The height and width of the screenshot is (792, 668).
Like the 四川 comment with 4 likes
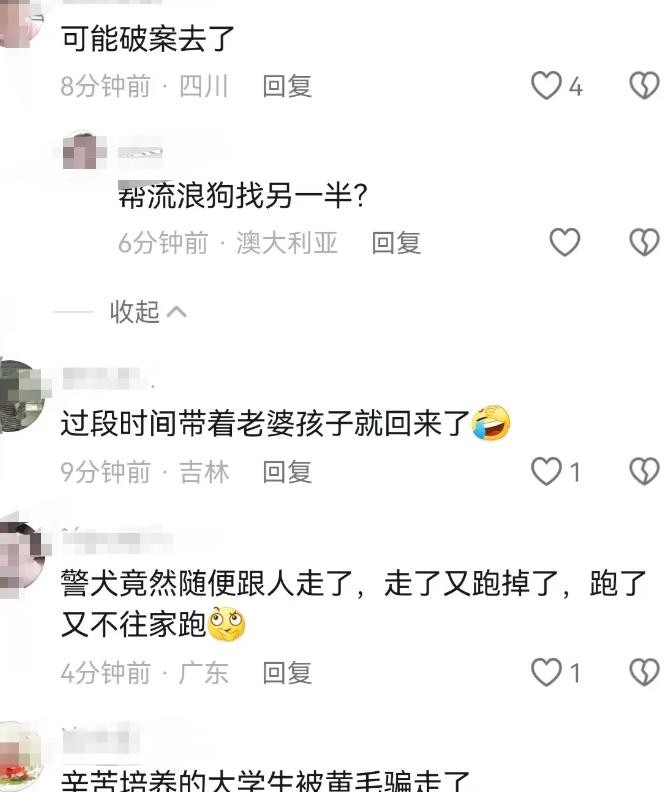coord(546,85)
